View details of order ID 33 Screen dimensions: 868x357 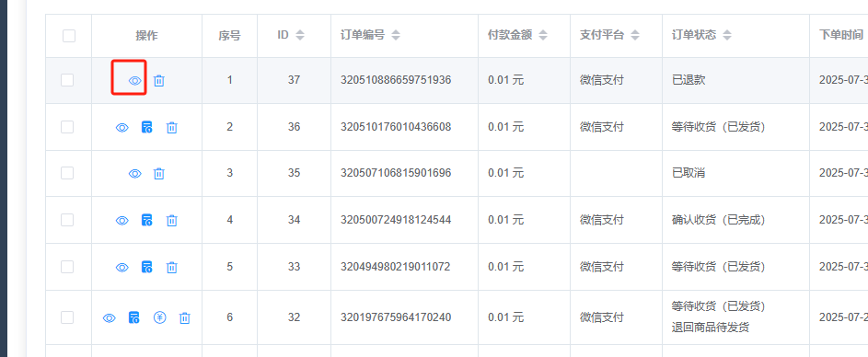(122, 268)
